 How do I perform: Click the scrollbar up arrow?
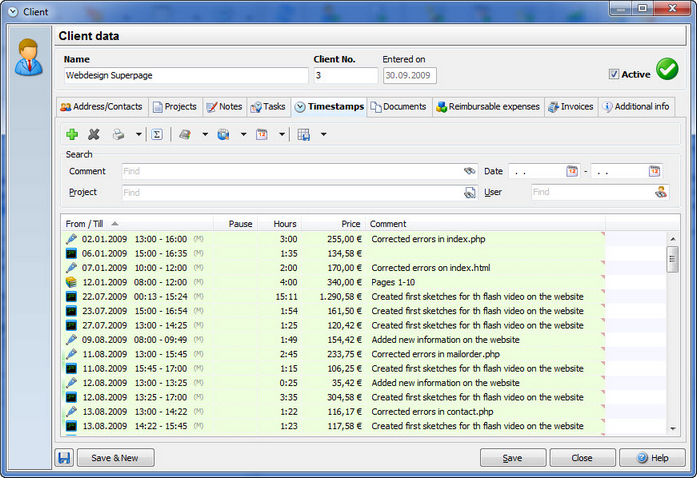[673, 239]
